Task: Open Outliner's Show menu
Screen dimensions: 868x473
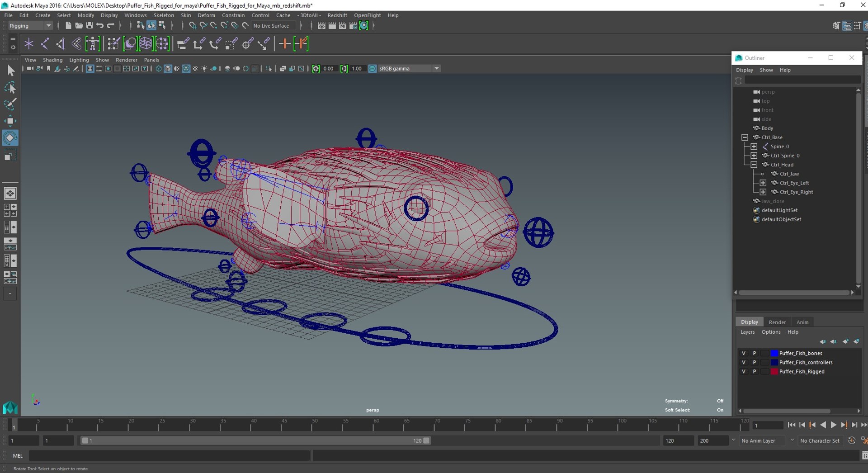Action: point(766,70)
